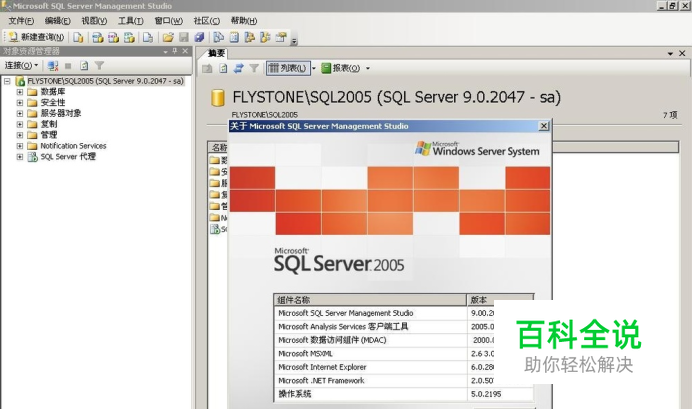692x409 pixels.
Task: Open the 编辑 (Edit) menu
Action: click(57, 21)
